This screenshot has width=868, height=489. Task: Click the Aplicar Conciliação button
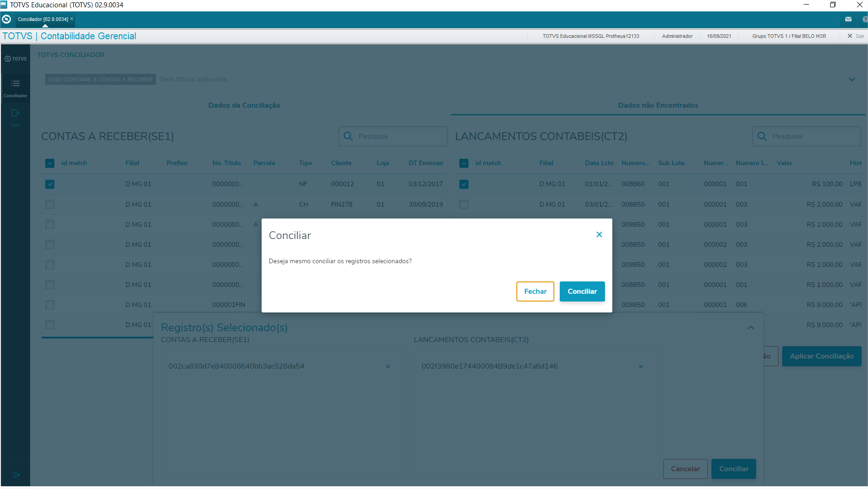[821, 356]
